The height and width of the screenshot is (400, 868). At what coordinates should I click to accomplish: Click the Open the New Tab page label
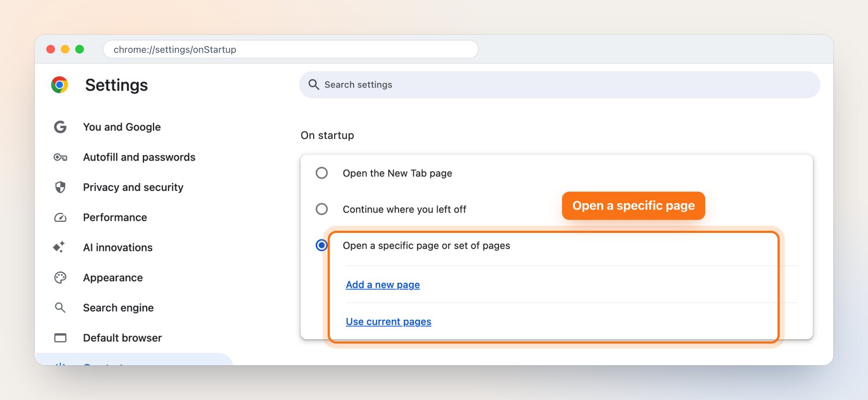coord(397,173)
